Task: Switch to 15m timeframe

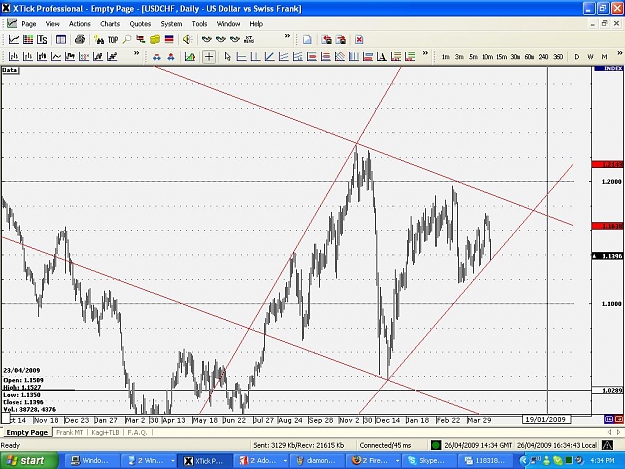Action: click(x=501, y=57)
